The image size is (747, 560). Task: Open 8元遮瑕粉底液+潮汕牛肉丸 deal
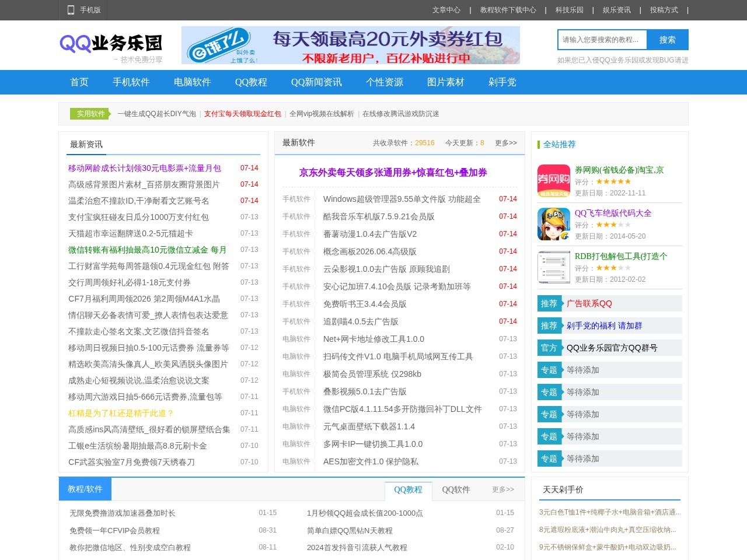click(608, 530)
